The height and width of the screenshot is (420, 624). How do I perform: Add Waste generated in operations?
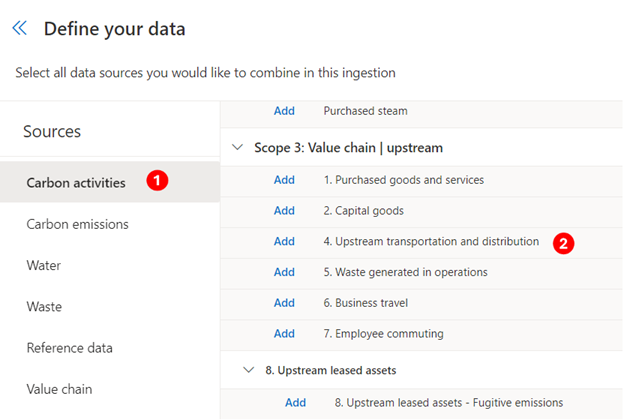tap(284, 272)
